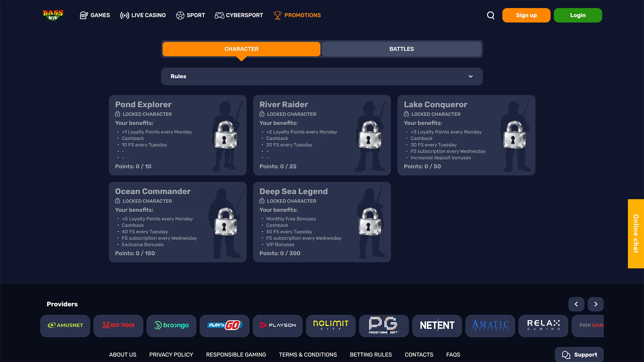The height and width of the screenshot is (362, 644).
Task: Open the Relax Gaming provider logo
Action: point(543,325)
